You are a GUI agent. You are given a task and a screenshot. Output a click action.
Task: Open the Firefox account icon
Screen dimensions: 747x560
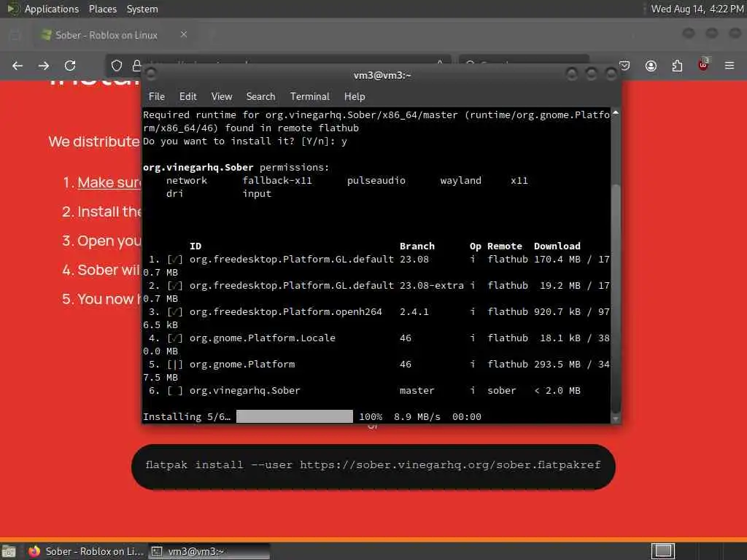click(x=651, y=66)
